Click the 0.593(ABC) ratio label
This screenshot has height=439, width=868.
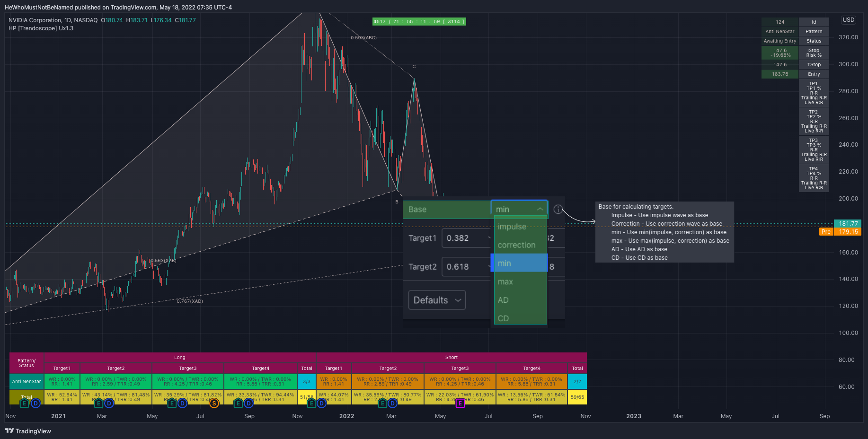364,37
